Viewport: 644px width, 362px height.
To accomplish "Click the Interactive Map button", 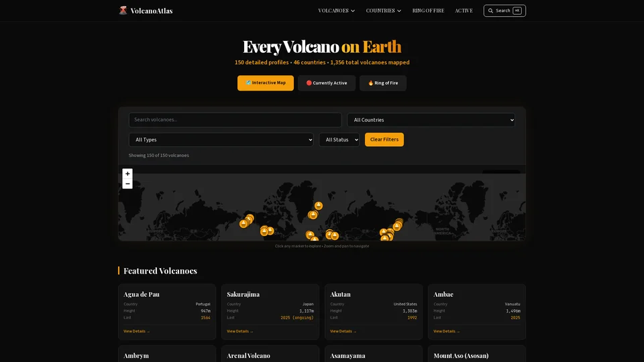I will [x=266, y=83].
